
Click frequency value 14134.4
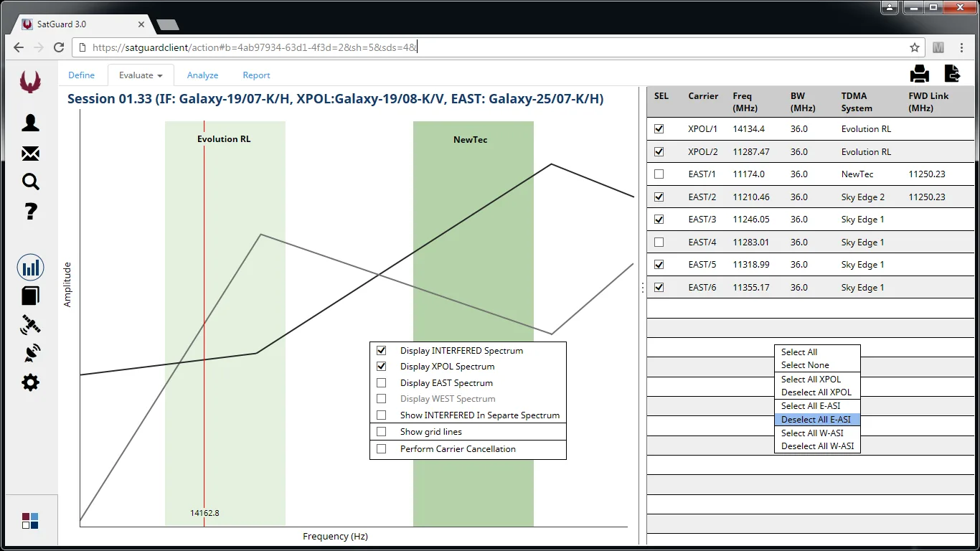[x=749, y=129]
